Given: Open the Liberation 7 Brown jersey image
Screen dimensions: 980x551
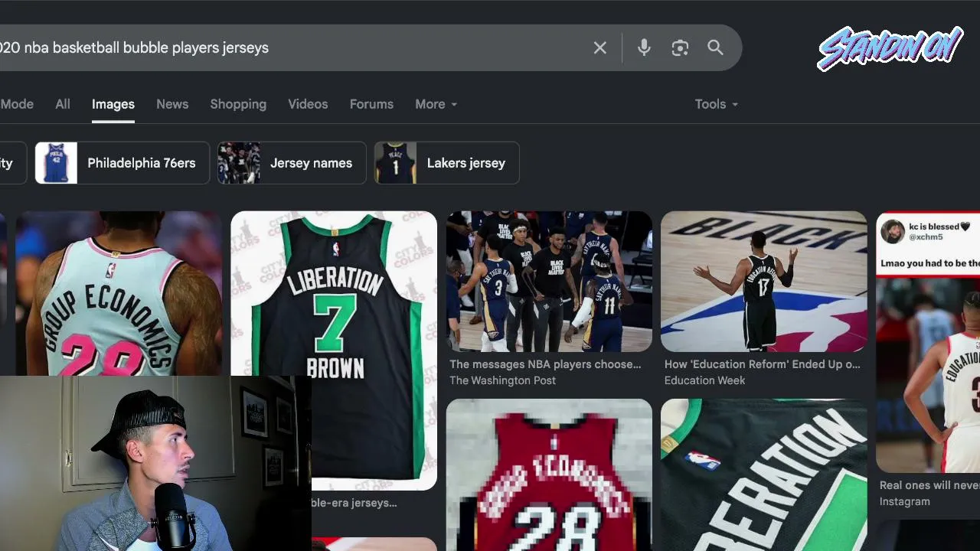Looking at the screenshot, I should click(334, 350).
